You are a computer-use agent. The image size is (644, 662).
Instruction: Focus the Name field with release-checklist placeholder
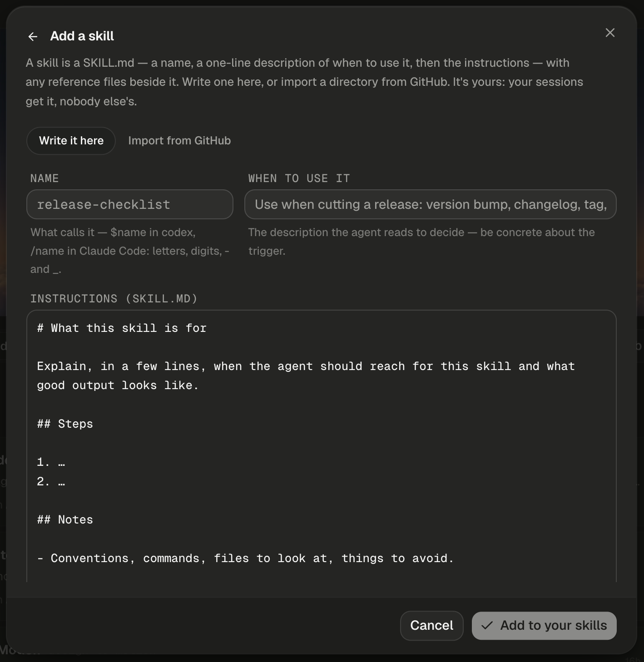pos(130,204)
